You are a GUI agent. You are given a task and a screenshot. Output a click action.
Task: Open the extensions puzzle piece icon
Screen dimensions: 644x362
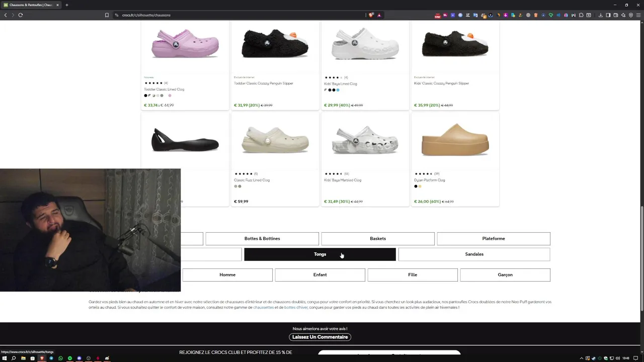click(581, 15)
